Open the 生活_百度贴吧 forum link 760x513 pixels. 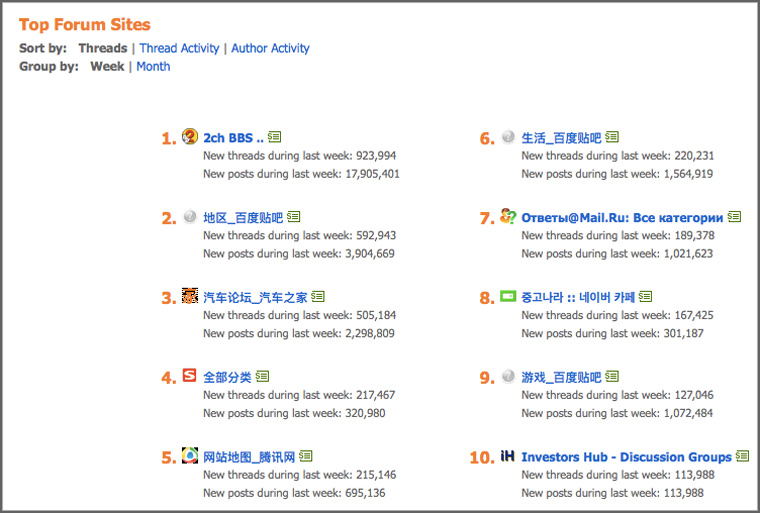coord(561,137)
